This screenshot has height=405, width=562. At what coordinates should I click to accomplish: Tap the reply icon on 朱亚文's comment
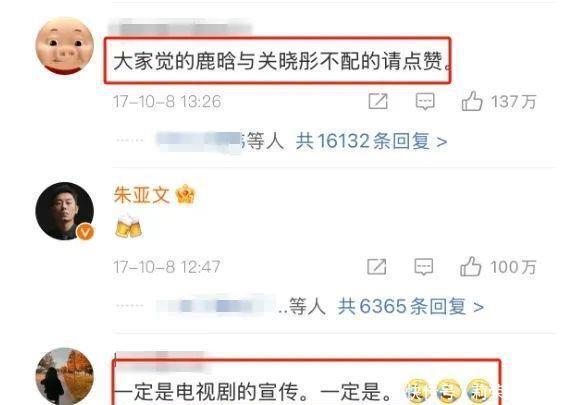tap(424, 267)
